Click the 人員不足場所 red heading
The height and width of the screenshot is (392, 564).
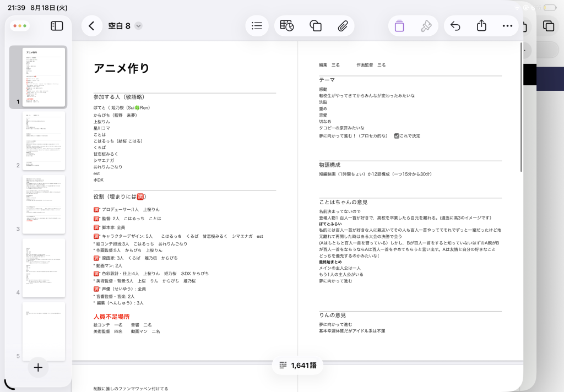111,317
